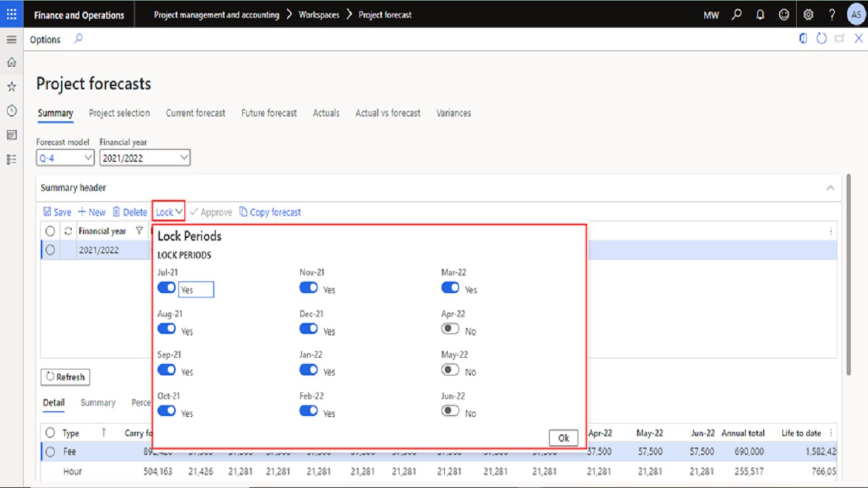The height and width of the screenshot is (488, 868).
Task: Expand the navigation hamburger menu
Action: (12, 40)
